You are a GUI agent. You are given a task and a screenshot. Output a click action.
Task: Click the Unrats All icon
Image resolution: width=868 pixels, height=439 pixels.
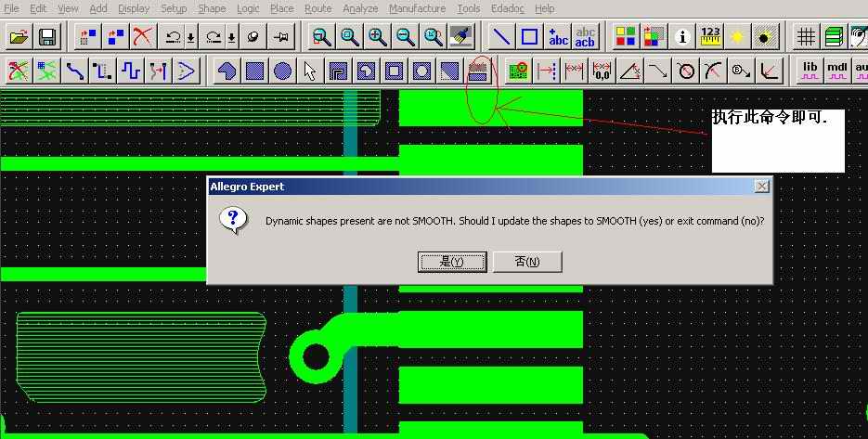coord(19,71)
